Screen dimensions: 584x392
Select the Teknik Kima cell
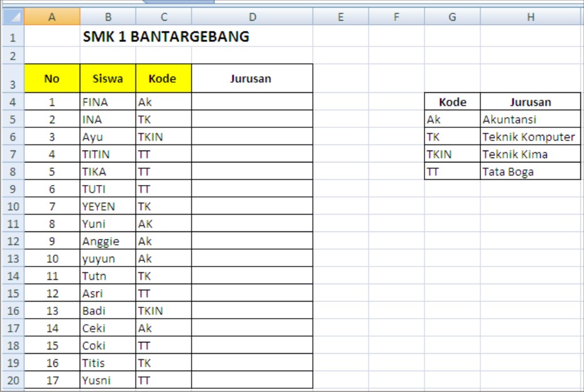[x=531, y=154]
